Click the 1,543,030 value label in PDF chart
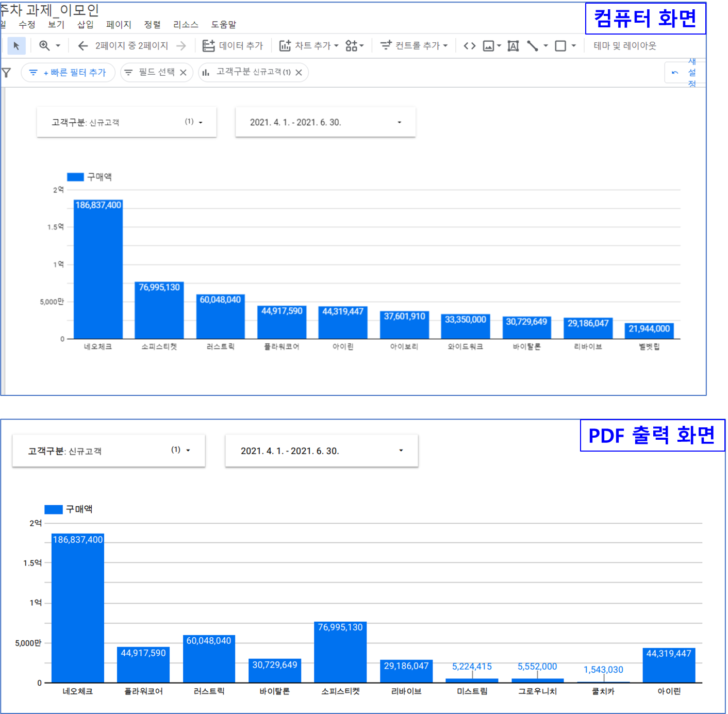The width and height of the screenshot is (728, 714). 603,670
